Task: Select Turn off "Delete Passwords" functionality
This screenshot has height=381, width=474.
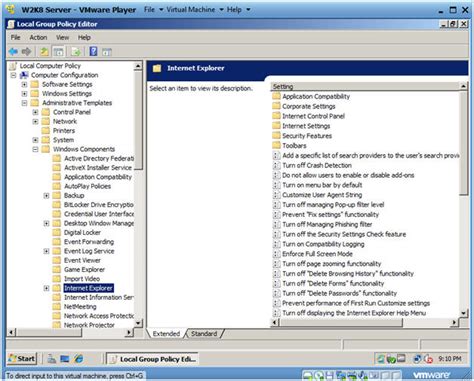Action: pyautogui.click(x=339, y=293)
